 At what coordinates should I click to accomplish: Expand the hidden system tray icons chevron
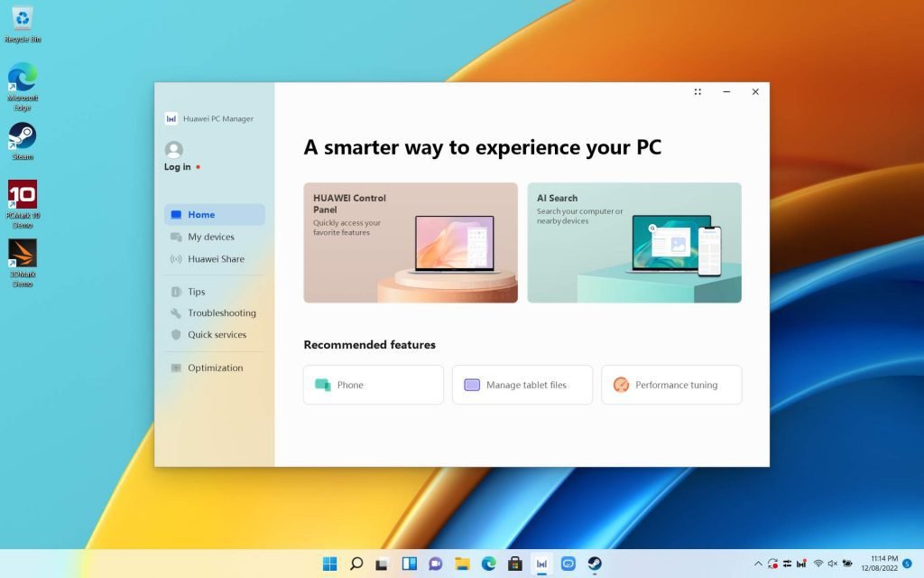(758, 564)
